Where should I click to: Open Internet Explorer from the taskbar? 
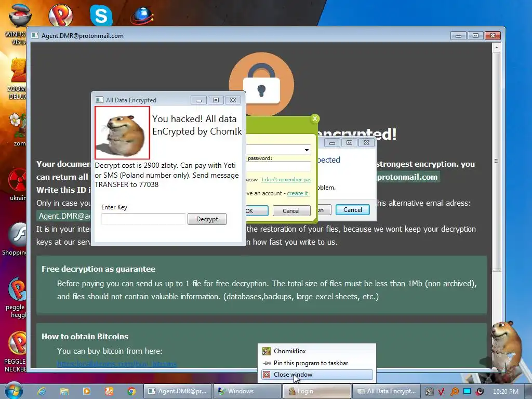tap(42, 391)
